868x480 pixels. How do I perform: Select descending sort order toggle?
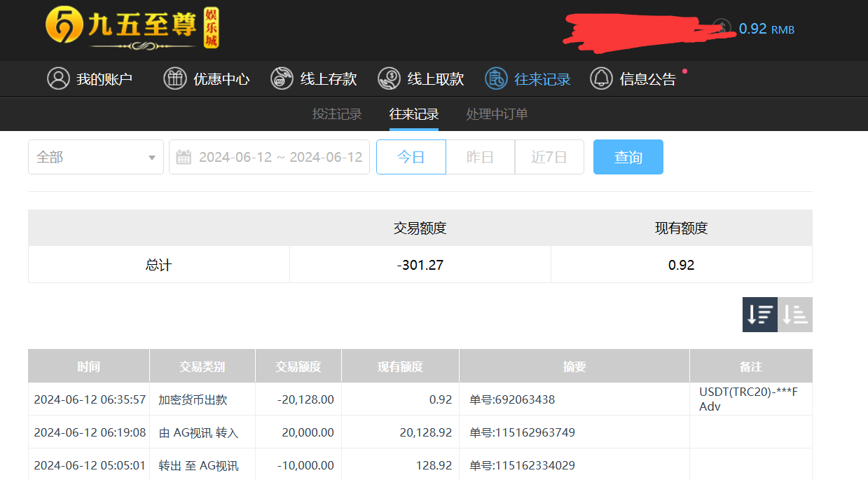coord(760,315)
